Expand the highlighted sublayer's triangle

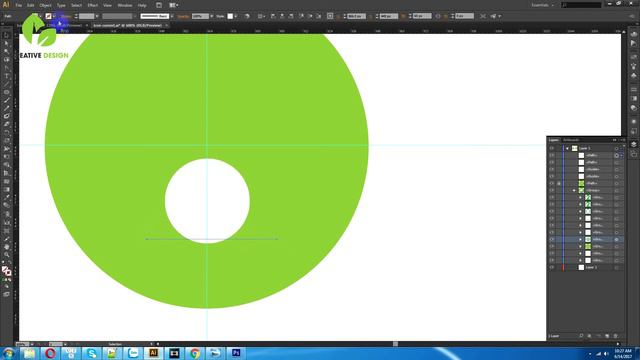[x=580, y=240]
